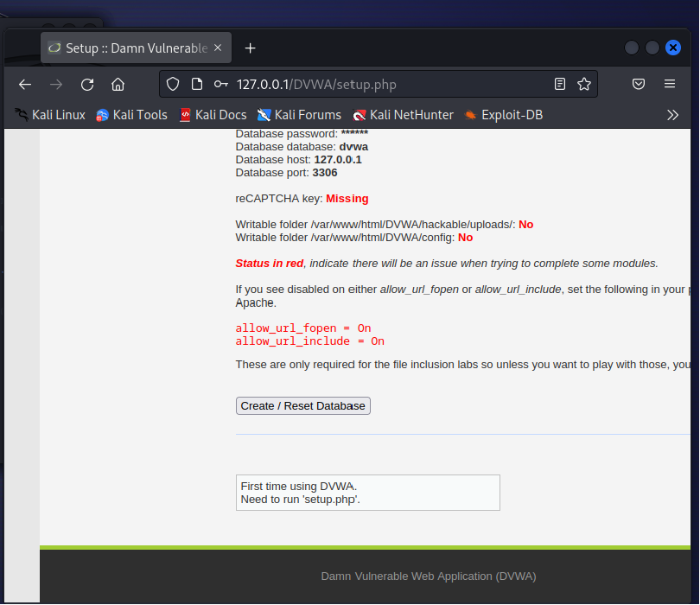Minimize the browser window
Viewport: 700px width, 605px height.
point(631,48)
